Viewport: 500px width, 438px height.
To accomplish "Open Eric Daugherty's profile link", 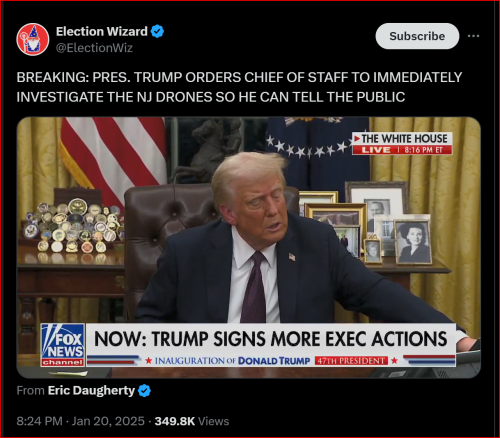I will click(x=91, y=390).
